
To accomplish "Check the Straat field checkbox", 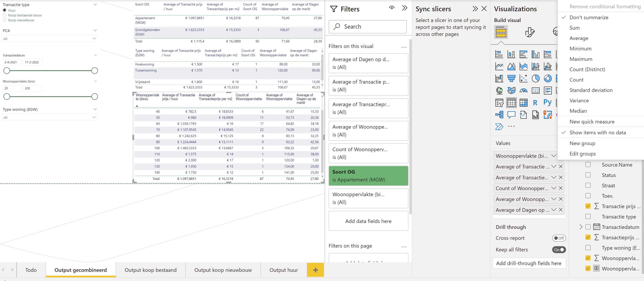I will click(588, 185).
